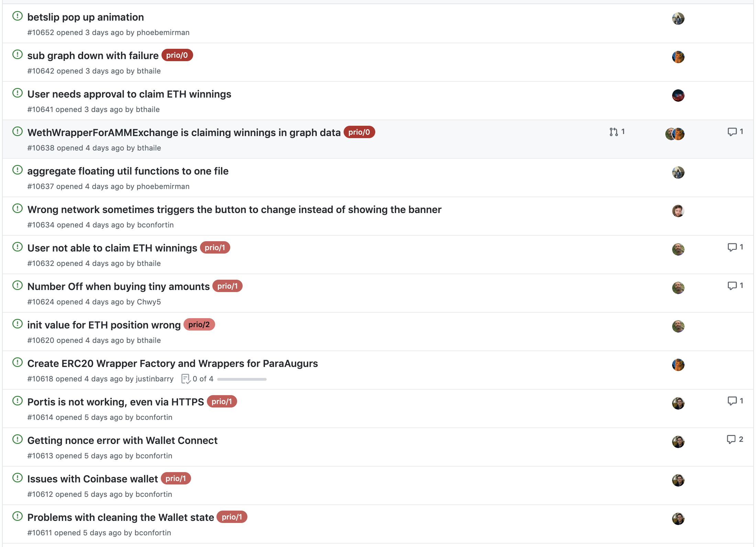Click linked pull request icon on issue #10638
The image size is (756, 547).
(x=614, y=132)
